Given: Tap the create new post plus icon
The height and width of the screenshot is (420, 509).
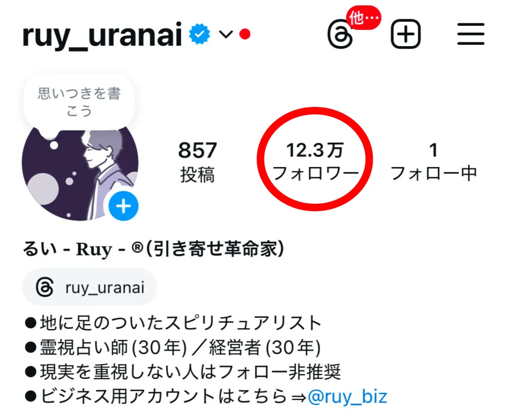Looking at the screenshot, I should pos(406,34).
